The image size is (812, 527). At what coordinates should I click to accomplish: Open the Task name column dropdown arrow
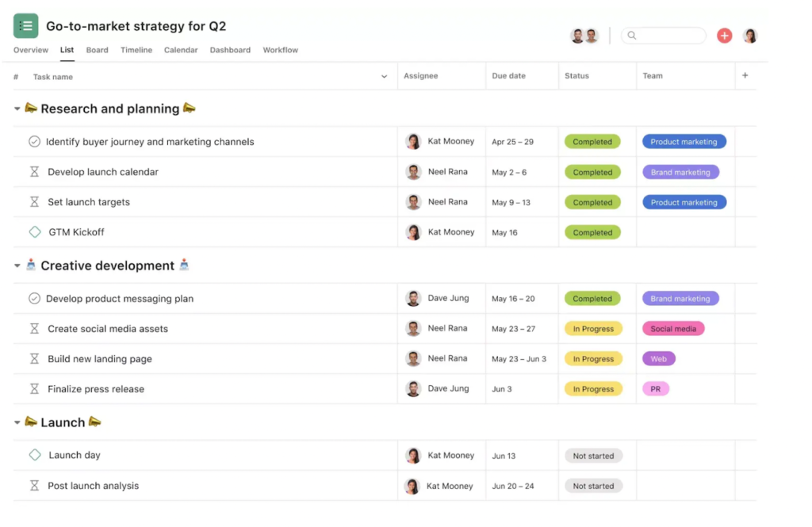point(385,77)
